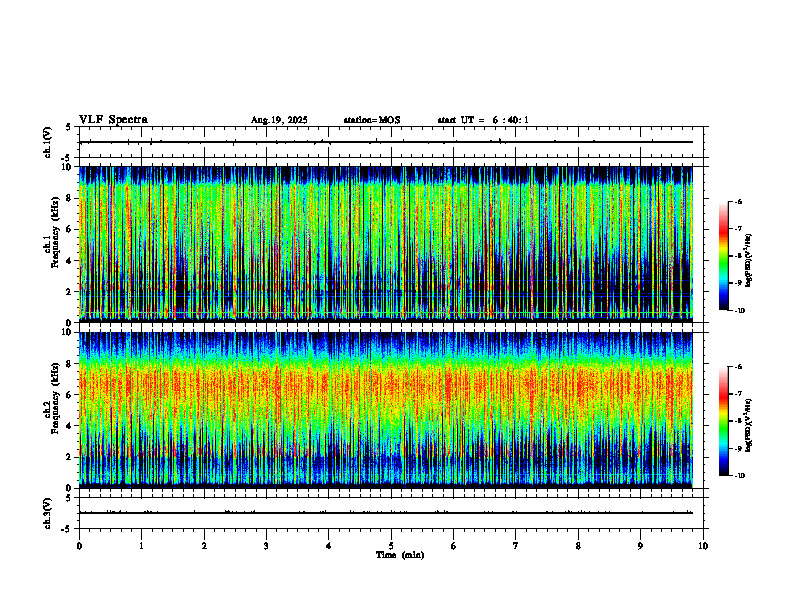The width and height of the screenshot is (792, 612).
Task: Click the "station=MOS" header label
Action: point(372,120)
